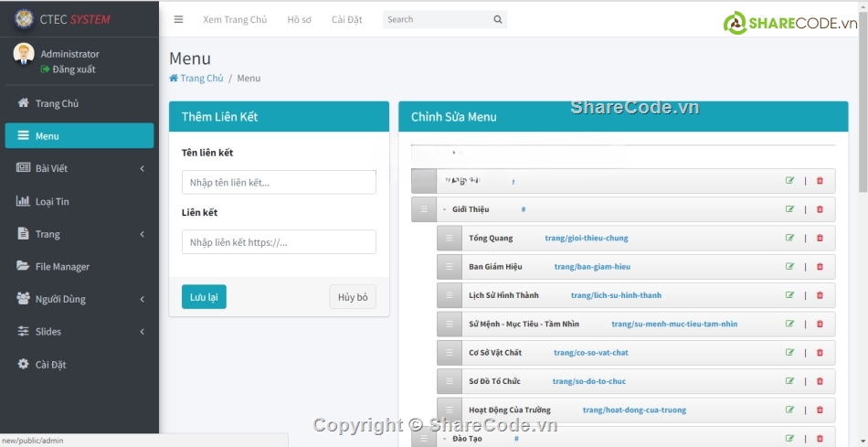Click the Lưu lại button
Image resolution: width=868 pixels, height=447 pixels.
204,297
